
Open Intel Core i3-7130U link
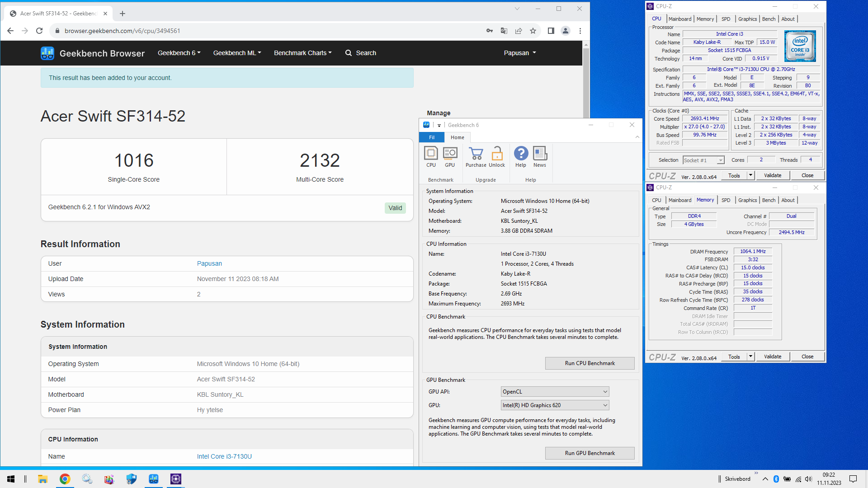click(224, 456)
